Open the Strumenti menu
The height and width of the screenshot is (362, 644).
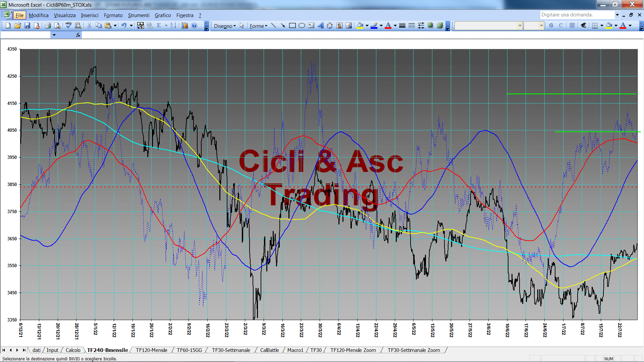139,15
